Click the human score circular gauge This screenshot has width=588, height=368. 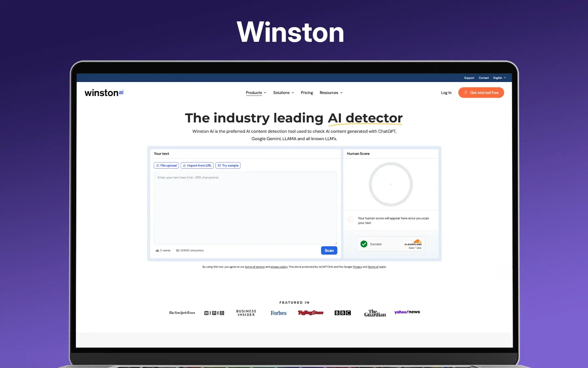(391, 184)
